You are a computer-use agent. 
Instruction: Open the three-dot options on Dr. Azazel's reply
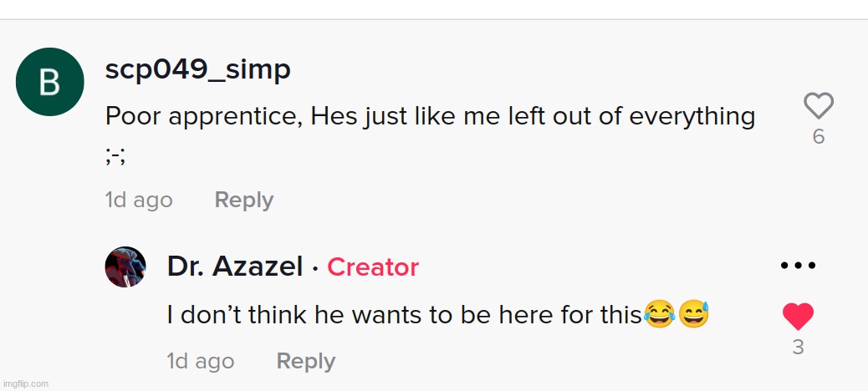[x=798, y=266]
